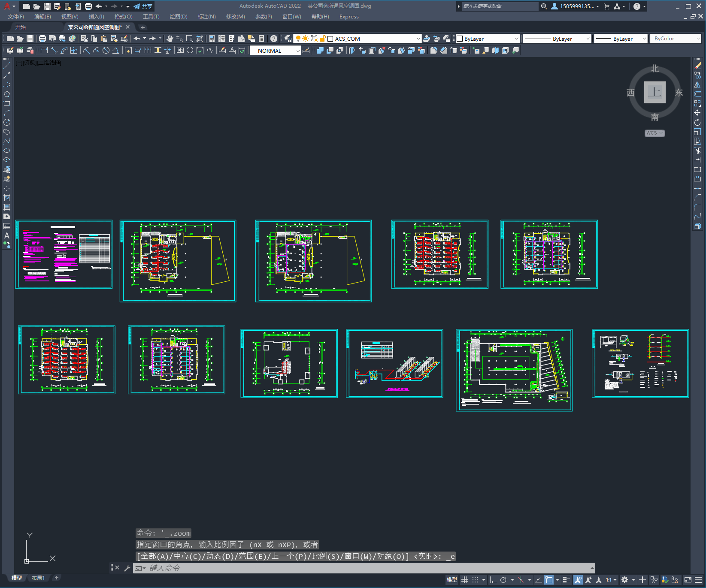Image resolution: width=706 pixels, height=588 pixels.
Task: Select the Trim tool
Action: point(697,151)
